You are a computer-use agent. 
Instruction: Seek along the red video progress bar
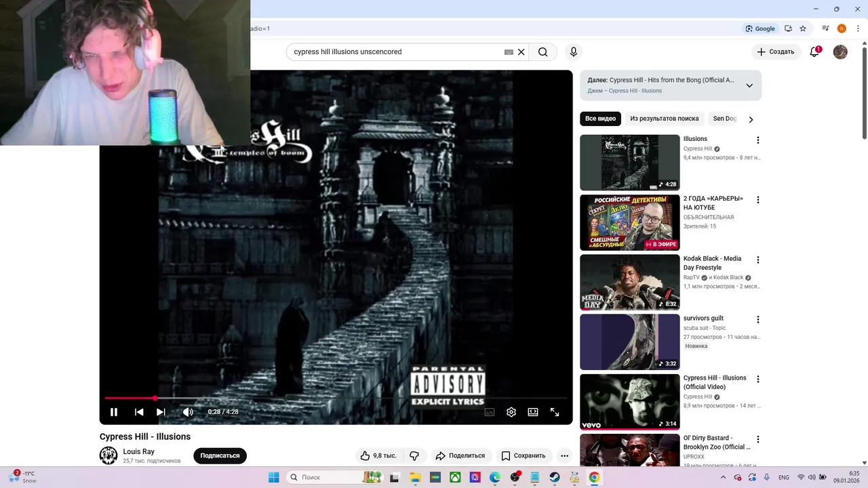coord(336,398)
